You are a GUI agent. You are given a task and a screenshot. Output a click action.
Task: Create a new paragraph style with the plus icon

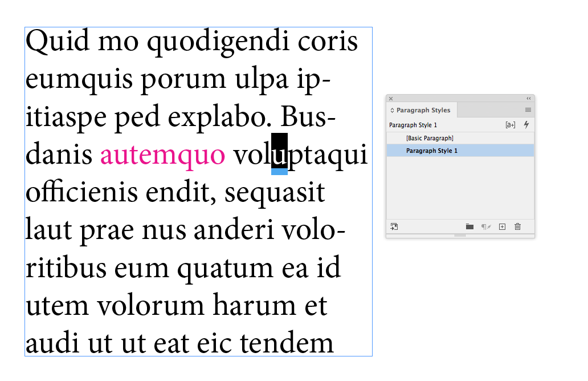502,226
